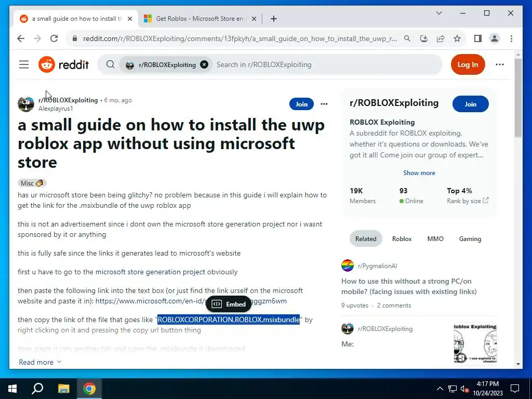532x399 pixels.
Task: Open the subreddit avatar beside the post
Action: pos(26,104)
